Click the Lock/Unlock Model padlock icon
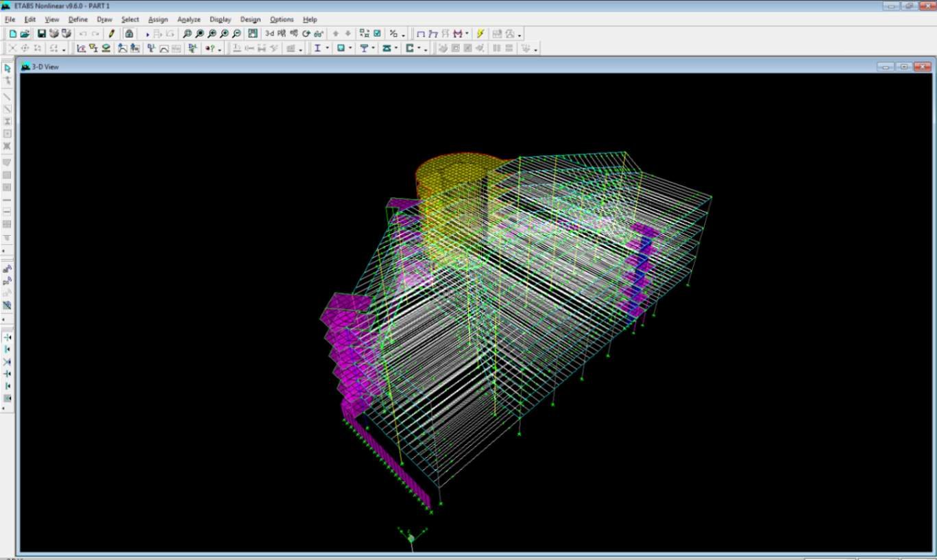This screenshot has height=560, width=937. [129, 34]
